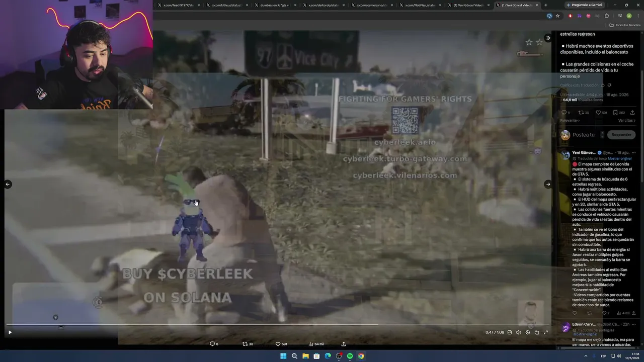This screenshot has width=644, height=362.
Task: Open Edson Carv profile name
Action: 584,324
